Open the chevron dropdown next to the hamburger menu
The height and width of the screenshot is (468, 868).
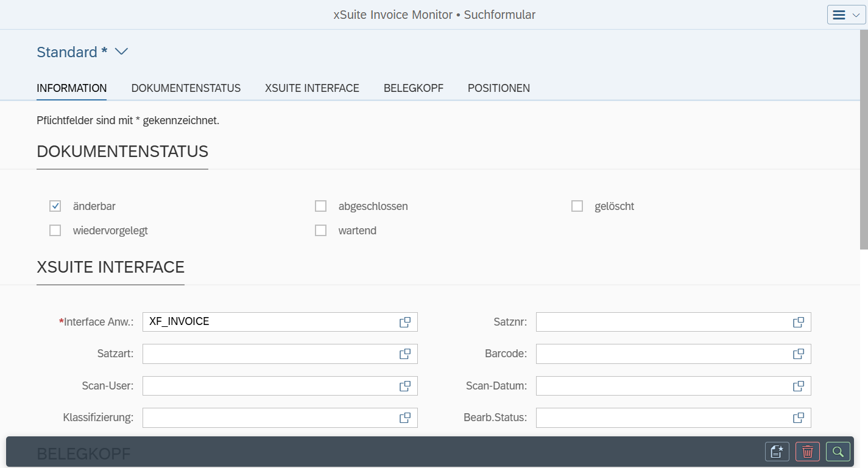[x=855, y=14]
